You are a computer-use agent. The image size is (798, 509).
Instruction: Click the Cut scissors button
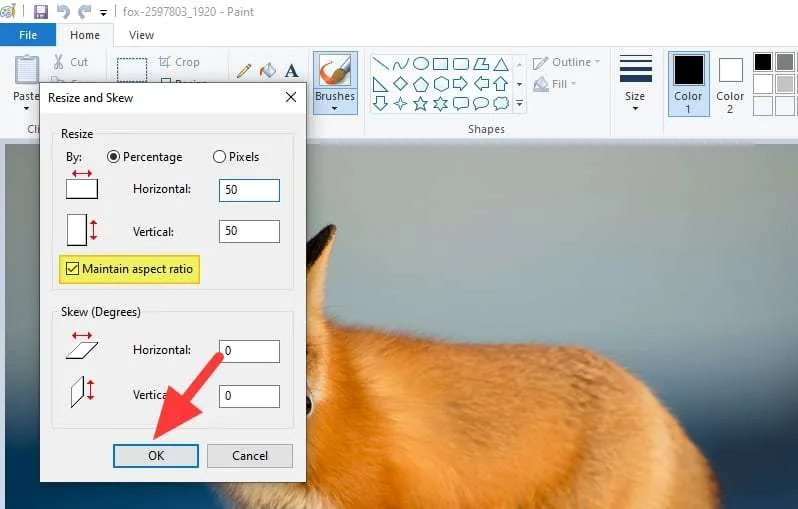tap(71, 62)
